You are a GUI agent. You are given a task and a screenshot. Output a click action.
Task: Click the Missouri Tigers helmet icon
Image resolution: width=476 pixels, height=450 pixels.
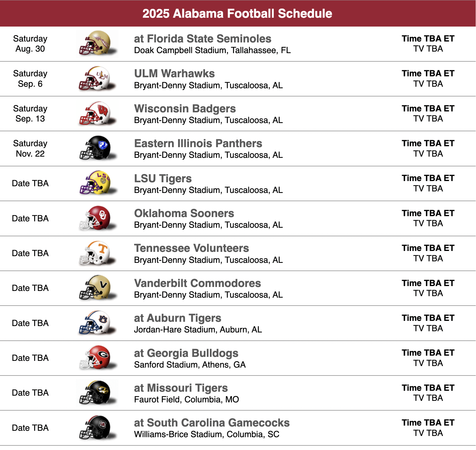click(x=97, y=393)
